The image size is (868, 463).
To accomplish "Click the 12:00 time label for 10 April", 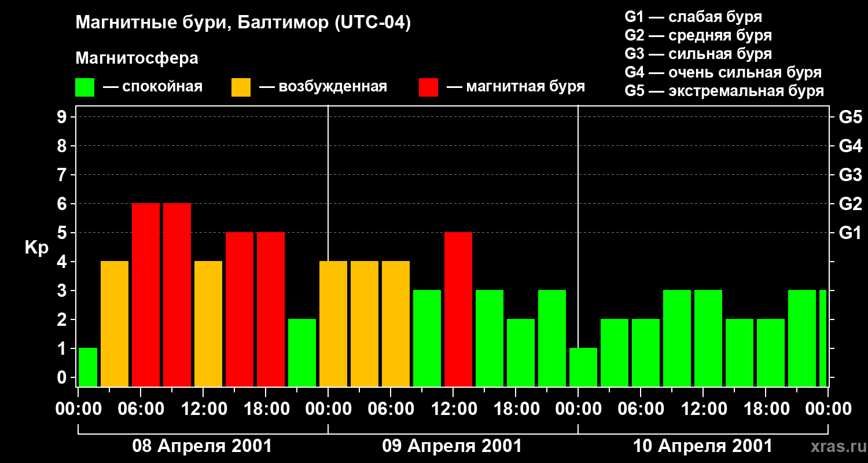I will coord(703,409).
